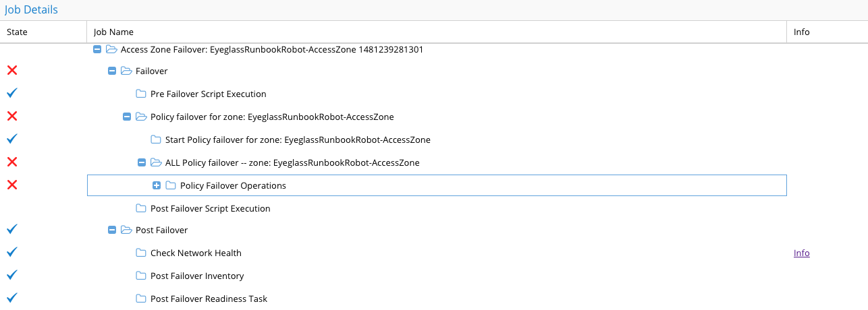Select 'Check Network Health' row text
The height and width of the screenshot is (310, 868).
tap(196, 253)
